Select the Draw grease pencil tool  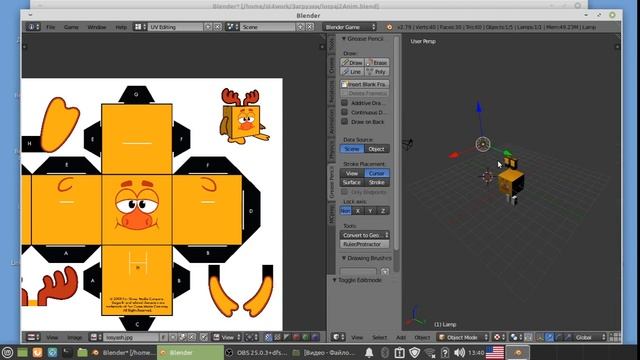[352, 62]
